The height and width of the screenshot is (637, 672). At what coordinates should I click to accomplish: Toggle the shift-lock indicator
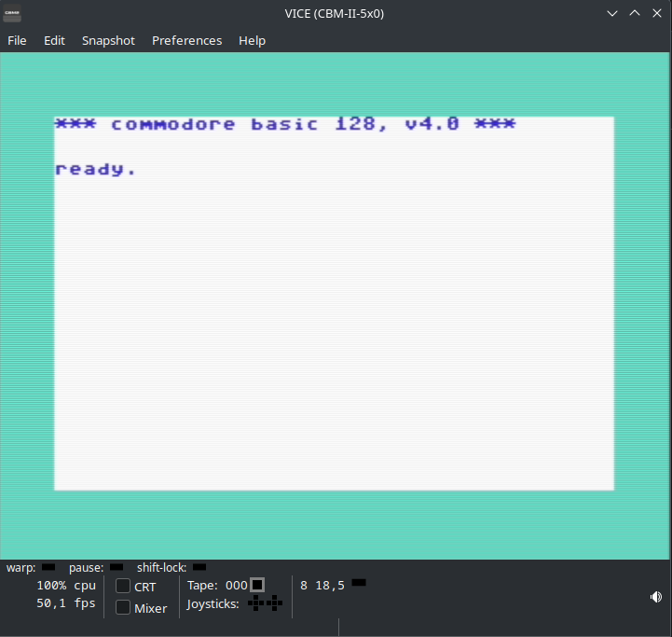199,567
